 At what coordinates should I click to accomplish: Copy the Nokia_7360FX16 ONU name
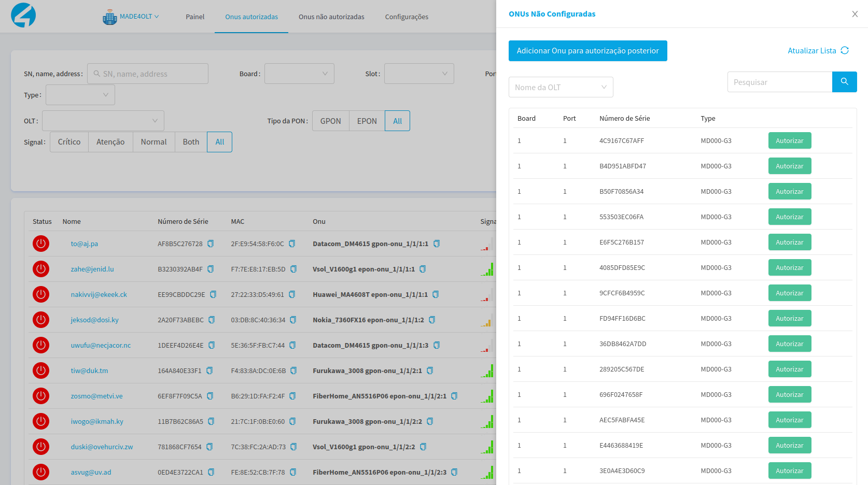click(432, 320)
